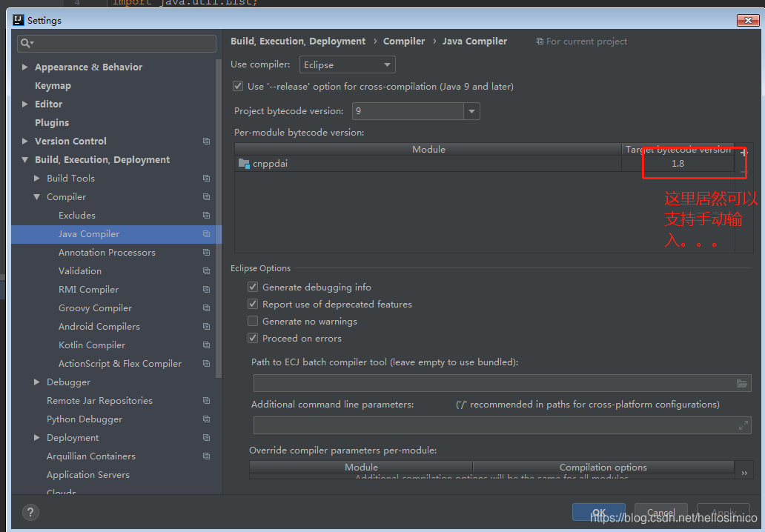Click Compiler breadcrumb in header
This screenshot has height=532, width=765.
pyautogui.click(x=404, y=41)
